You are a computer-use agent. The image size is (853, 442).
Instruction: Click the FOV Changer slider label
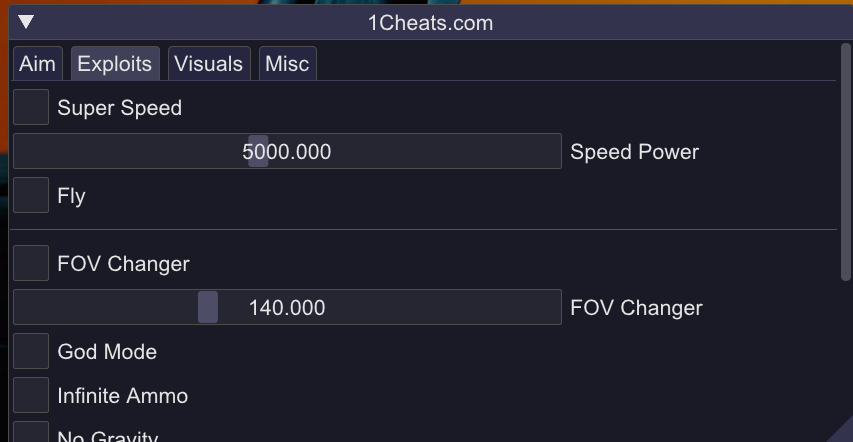tap(636, 308)
